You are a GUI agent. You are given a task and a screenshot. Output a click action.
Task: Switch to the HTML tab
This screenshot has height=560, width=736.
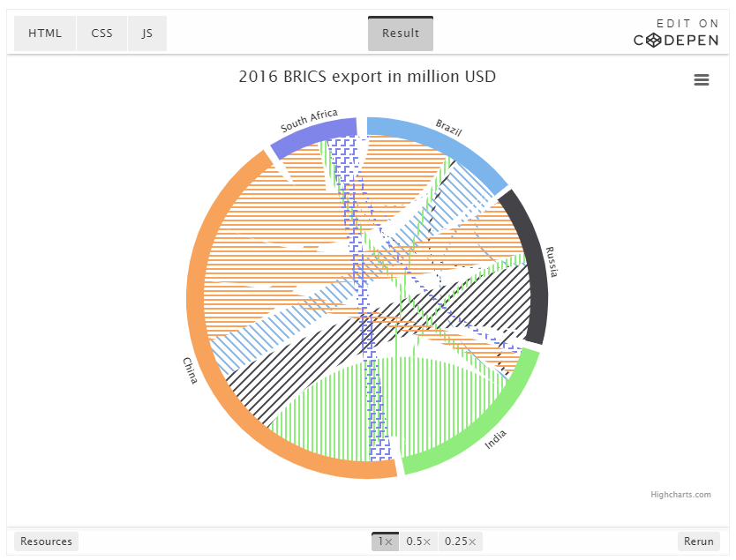[45, 34]
